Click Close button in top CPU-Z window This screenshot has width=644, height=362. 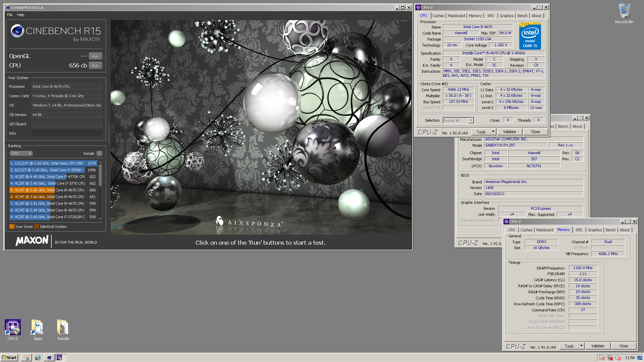point(535,132)
